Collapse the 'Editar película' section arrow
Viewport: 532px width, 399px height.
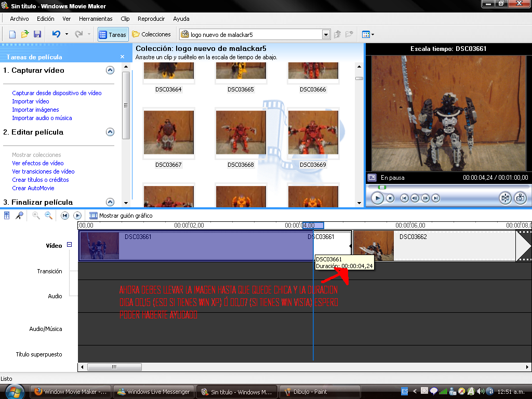click(x=110, y=132)
